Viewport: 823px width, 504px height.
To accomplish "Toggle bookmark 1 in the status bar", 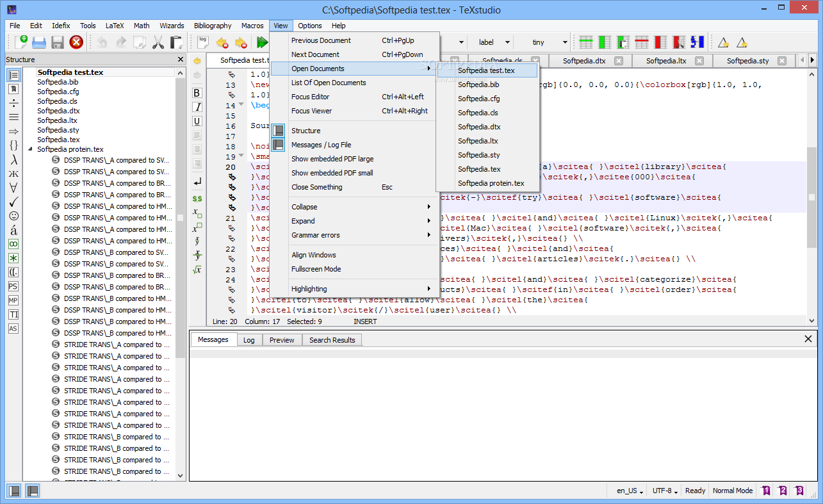I will pos(765,491).
